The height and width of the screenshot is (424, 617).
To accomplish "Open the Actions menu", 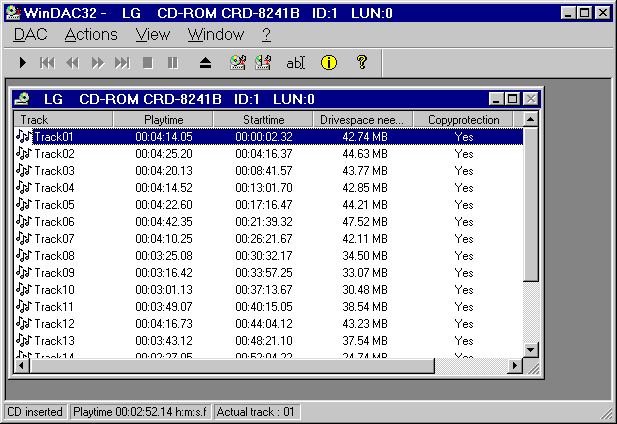I will click(x=91, y=34).
